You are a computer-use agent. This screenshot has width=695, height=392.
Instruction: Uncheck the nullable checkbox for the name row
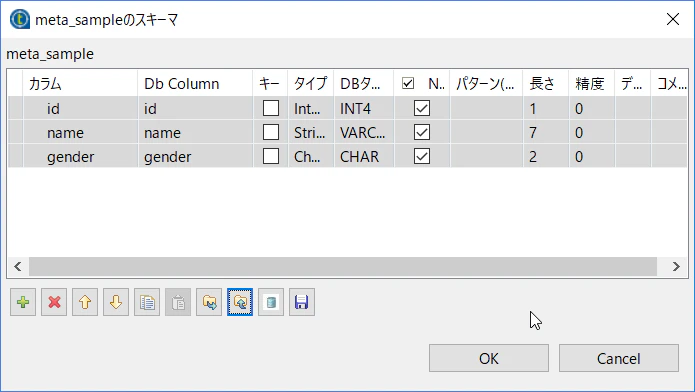click(422, 132)
